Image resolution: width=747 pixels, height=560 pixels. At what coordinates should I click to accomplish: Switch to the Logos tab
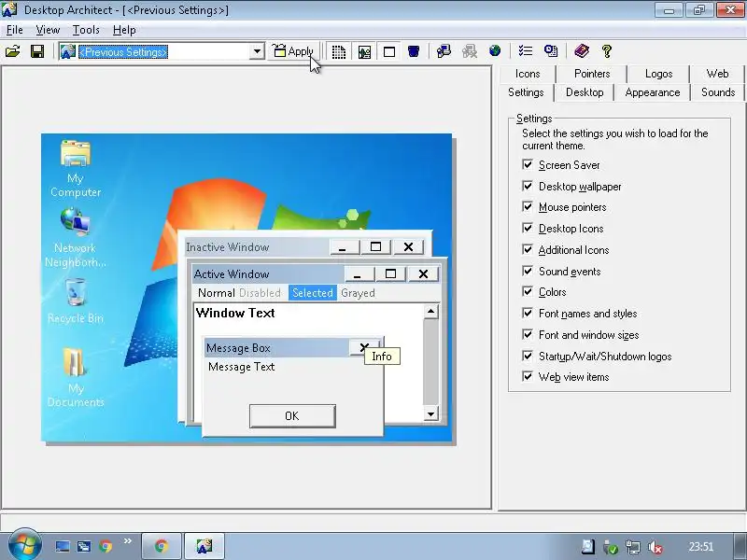(658, 74)
